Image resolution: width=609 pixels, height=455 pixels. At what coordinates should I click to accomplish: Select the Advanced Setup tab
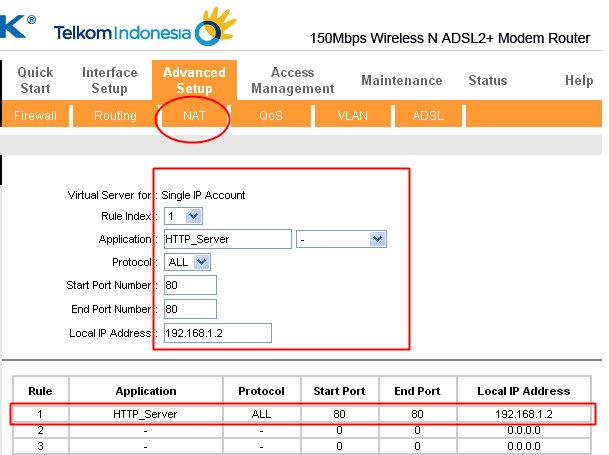point(194,80)
